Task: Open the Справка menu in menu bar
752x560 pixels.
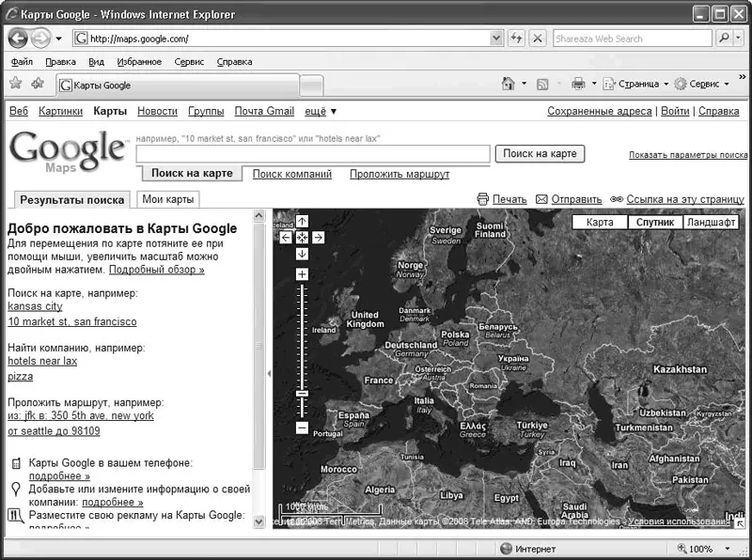Action: 234,62
